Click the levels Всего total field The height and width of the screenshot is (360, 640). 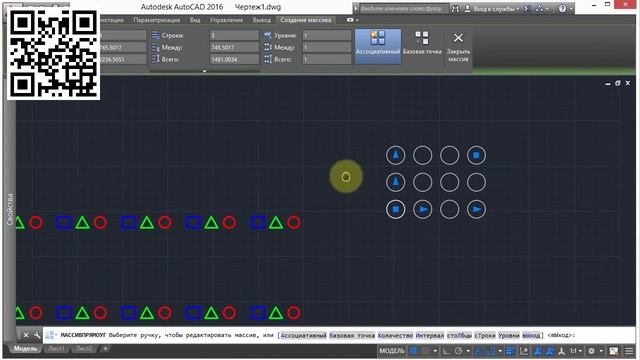pyautogui.click(x=327, y=59)
